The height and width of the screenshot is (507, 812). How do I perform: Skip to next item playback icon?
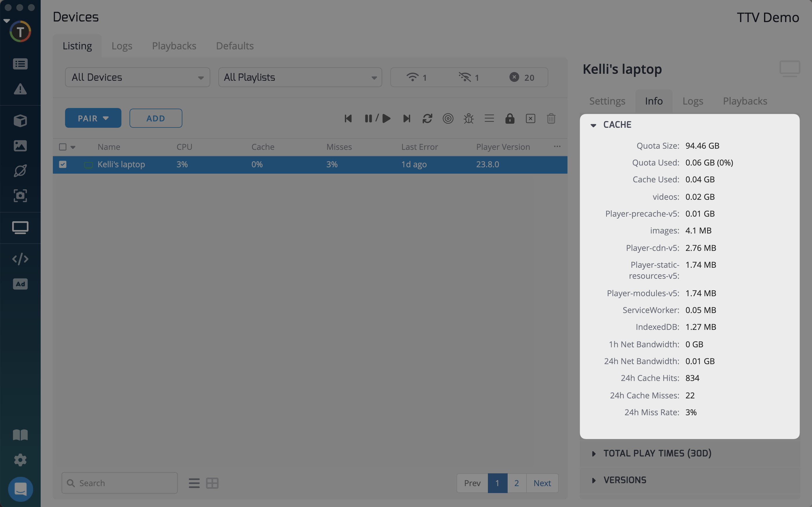(x=406, y=118)
